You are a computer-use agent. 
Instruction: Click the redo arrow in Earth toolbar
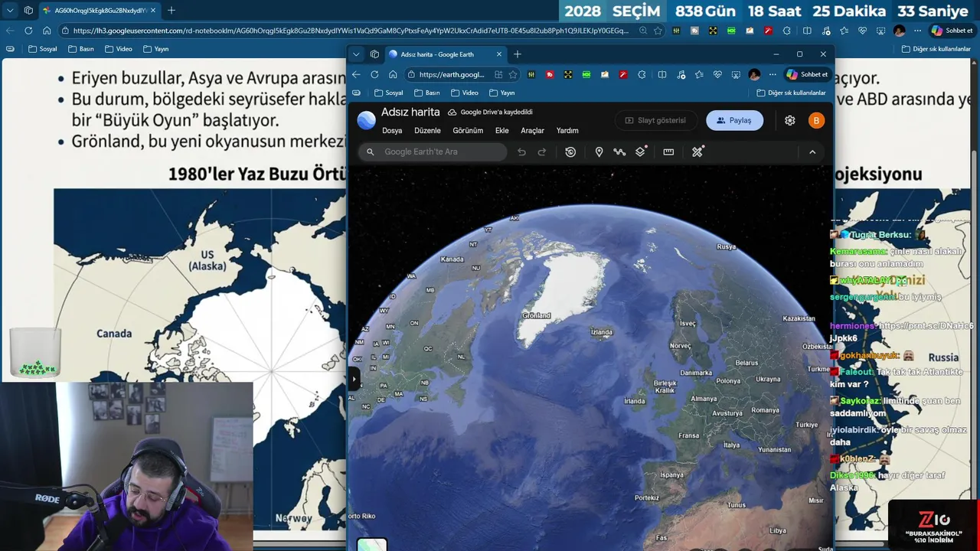(x=542, y=152)
